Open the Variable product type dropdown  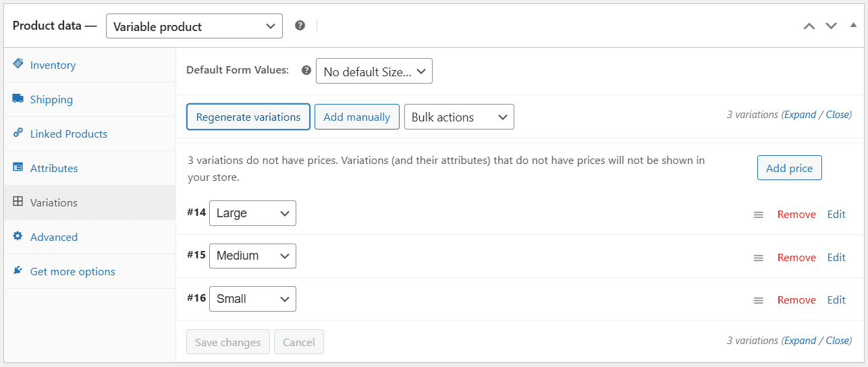[x=194, y=26]
